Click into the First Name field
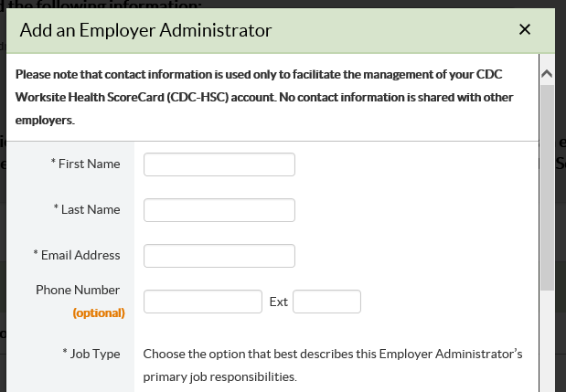The width and height of the screenshot is (566, 392). coord(219,164)
